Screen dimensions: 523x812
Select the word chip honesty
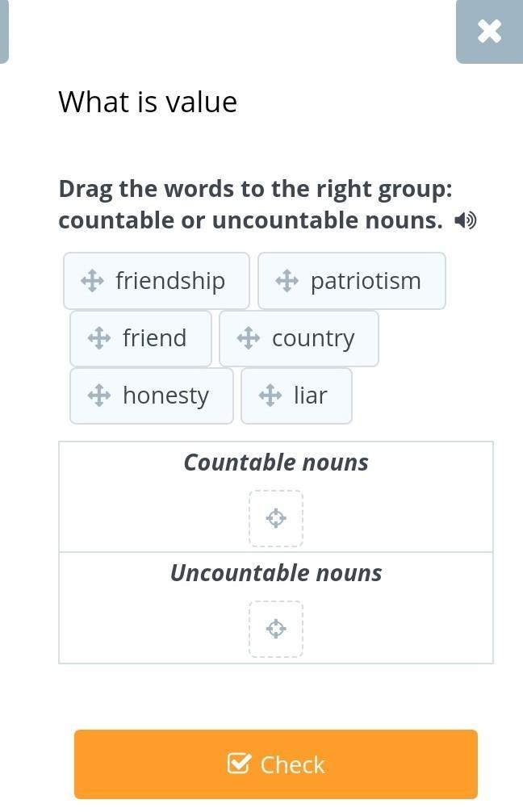pyautogui.click(x=165, y=396)
